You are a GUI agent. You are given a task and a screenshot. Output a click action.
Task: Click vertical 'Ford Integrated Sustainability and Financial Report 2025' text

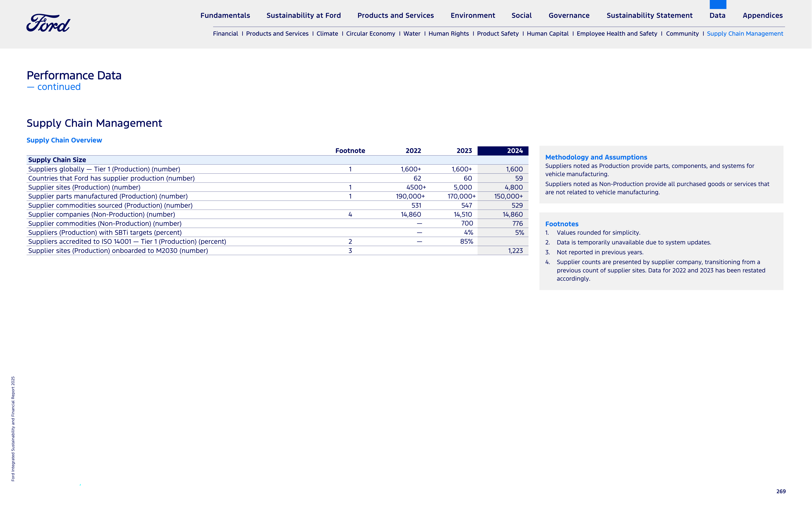(x=13, y=429)
